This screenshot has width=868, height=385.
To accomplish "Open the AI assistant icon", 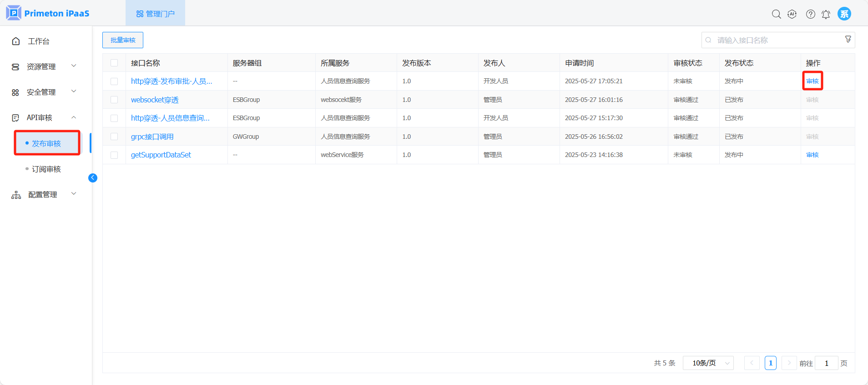I will pyautogui.click(x=792, y=14).
